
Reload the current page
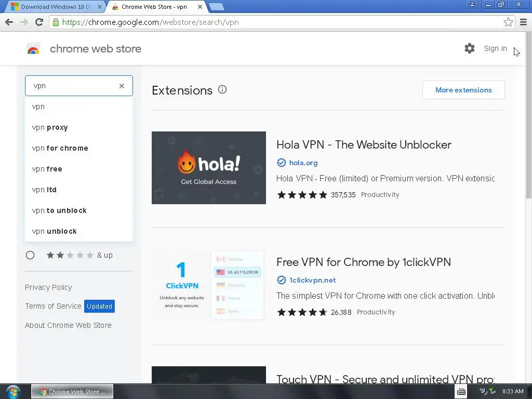pyautogui.click(x=39, y=22)
